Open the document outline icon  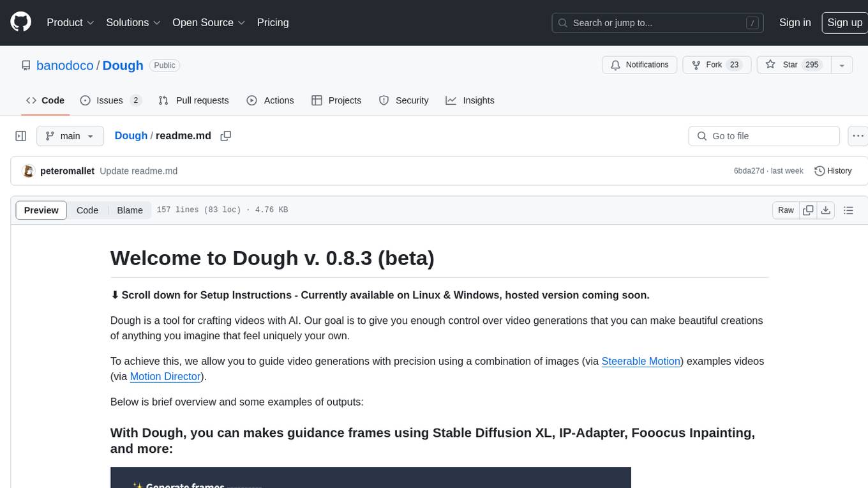[x=848, y=210]
